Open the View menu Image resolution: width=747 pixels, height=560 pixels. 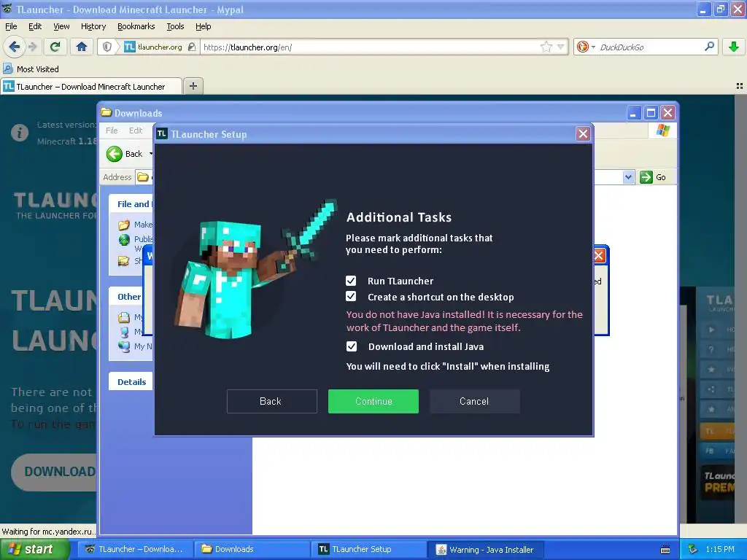coord(61,26)
